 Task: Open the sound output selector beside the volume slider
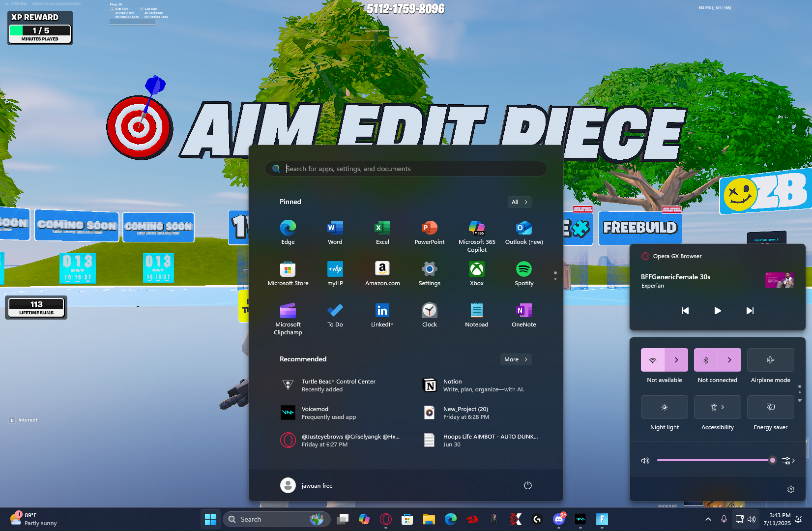point(788,461)
